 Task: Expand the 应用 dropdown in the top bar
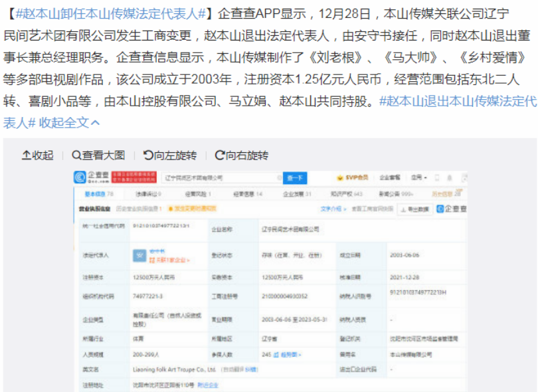pyautogui.click(x=419, y=177)
